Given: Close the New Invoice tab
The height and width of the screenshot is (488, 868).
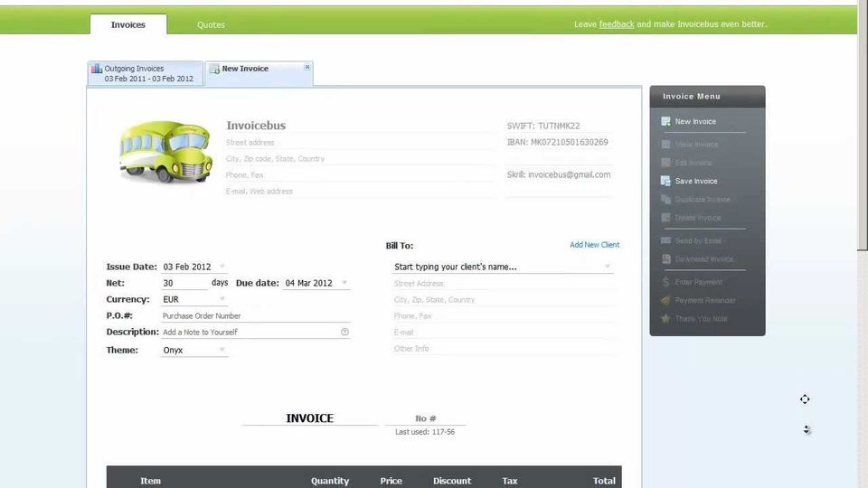Looking at the screenshot, I should 307,67.
